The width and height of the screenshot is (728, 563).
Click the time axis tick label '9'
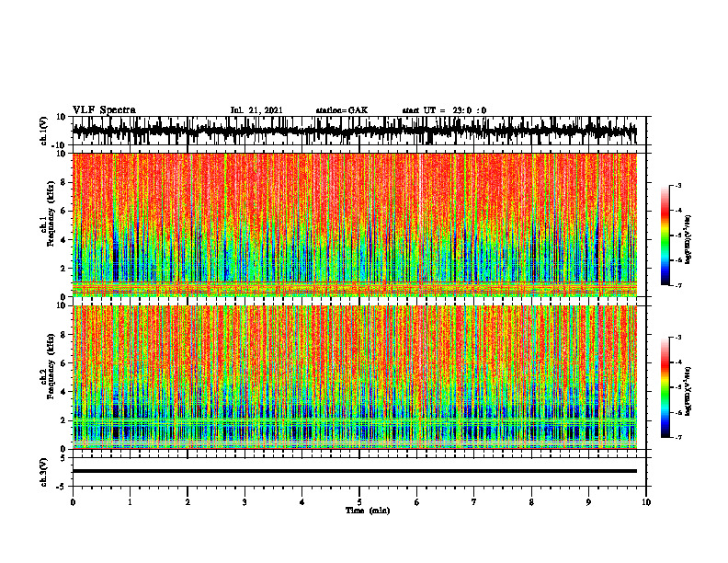point(588,502)
